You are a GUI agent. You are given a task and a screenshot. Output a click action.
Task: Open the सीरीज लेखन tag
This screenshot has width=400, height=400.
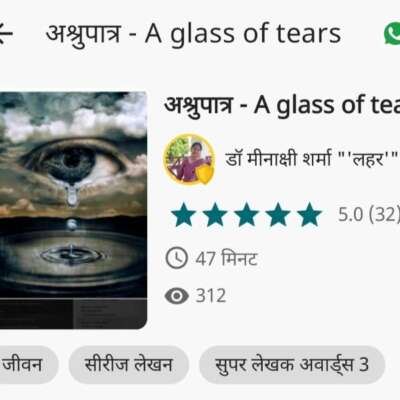129,364
